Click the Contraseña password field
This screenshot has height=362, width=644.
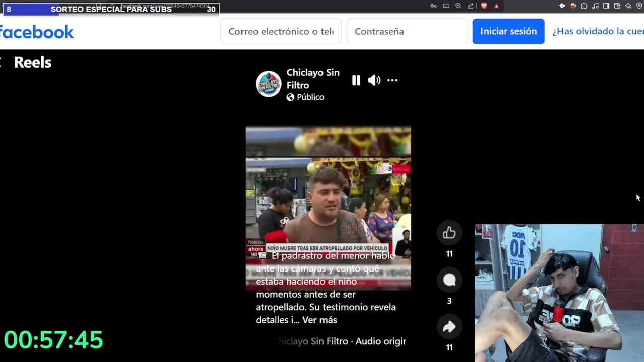[407, 31]
